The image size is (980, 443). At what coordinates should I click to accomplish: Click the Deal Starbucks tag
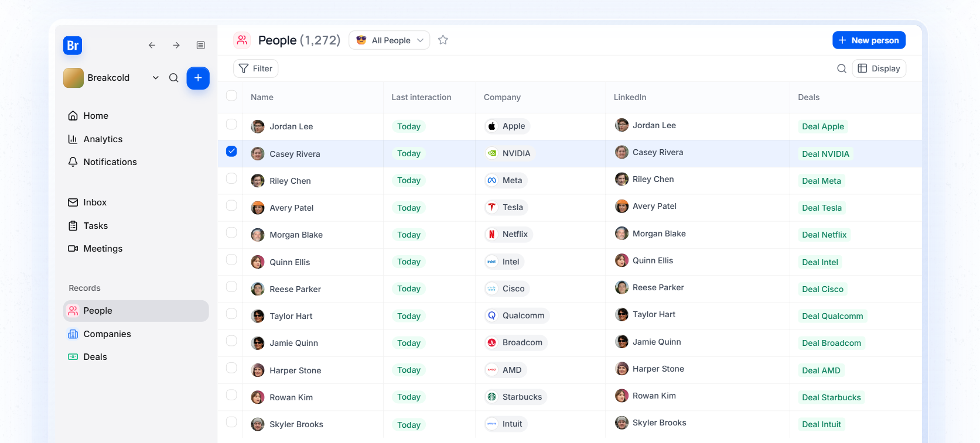click(831, 397)
